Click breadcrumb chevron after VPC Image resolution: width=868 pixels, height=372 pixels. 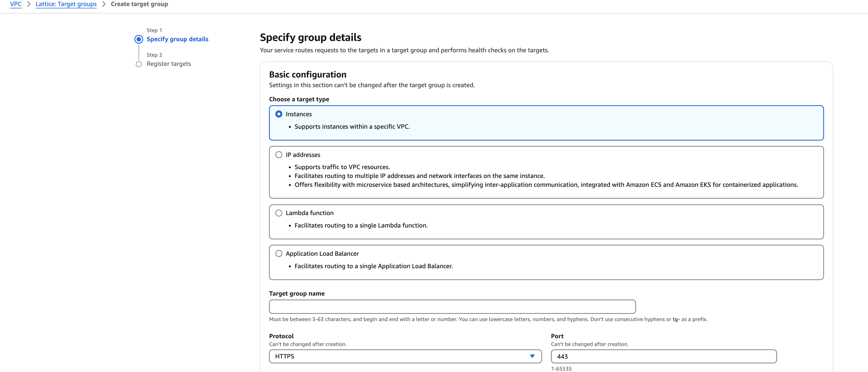[x=29, y=4]
